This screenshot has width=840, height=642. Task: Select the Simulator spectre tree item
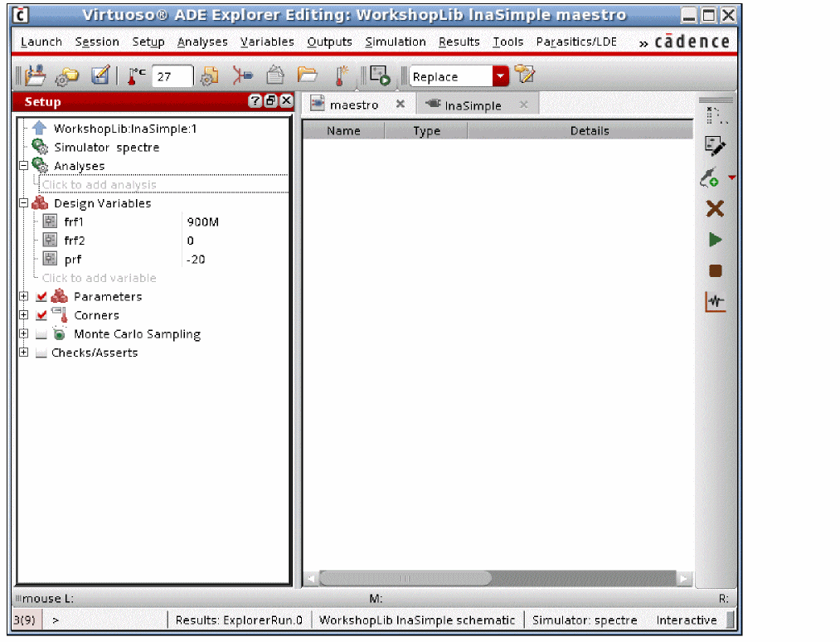(107, 148)
